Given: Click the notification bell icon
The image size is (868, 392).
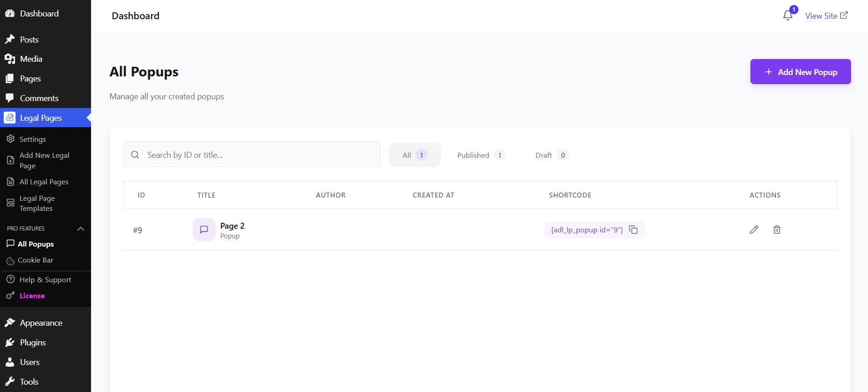Looking at the screenshot, I should (x=787, y=16).
